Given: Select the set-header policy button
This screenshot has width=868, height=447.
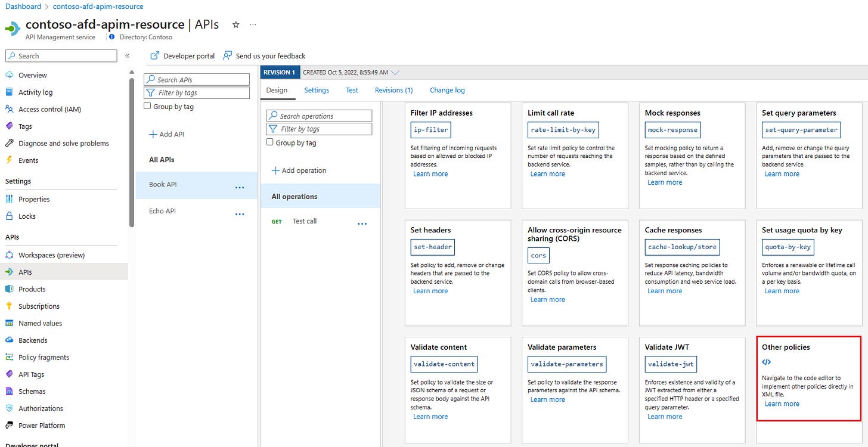Looking at the screenshot, I should pos(433,247).
